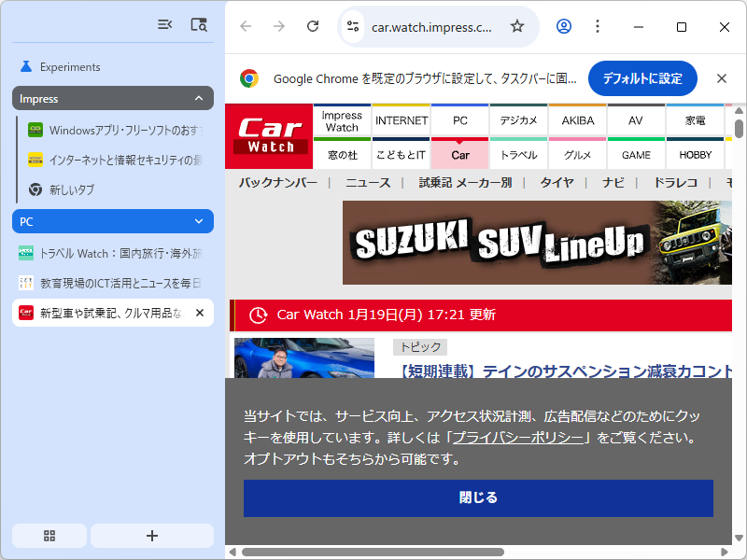Create a new group with the plus icon
The width and height of the screenshot is (747, 560).
click(x=151, y=535)
